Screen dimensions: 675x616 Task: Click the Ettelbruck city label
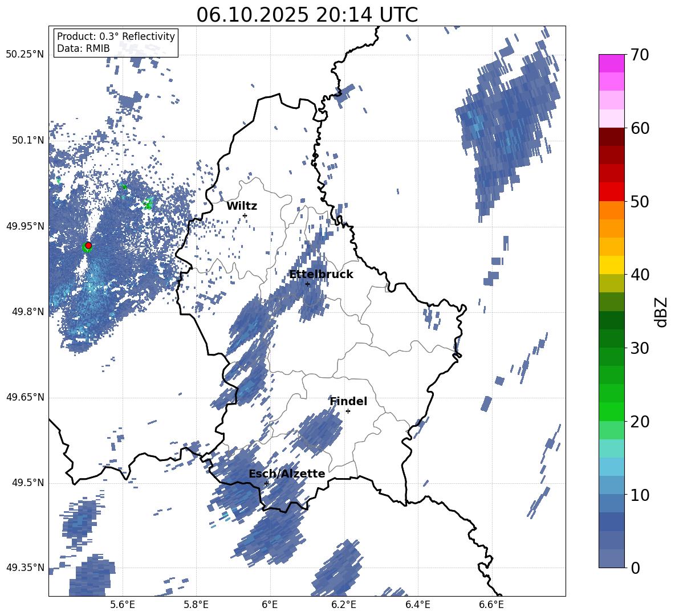click(x=321, y=275)
